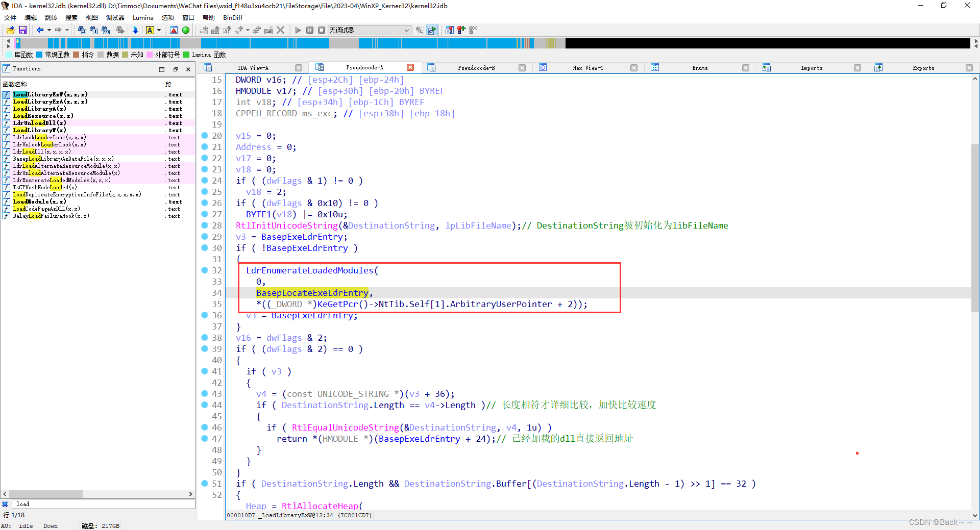Click the delete breakpoint gray icon
Screen dimensions: 980x530
[473, 30]
